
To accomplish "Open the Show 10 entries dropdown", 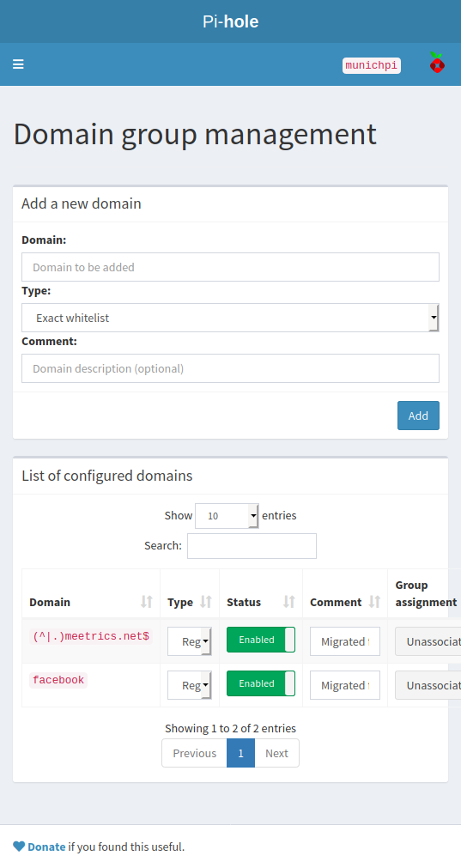I will [x=227, y=516].
